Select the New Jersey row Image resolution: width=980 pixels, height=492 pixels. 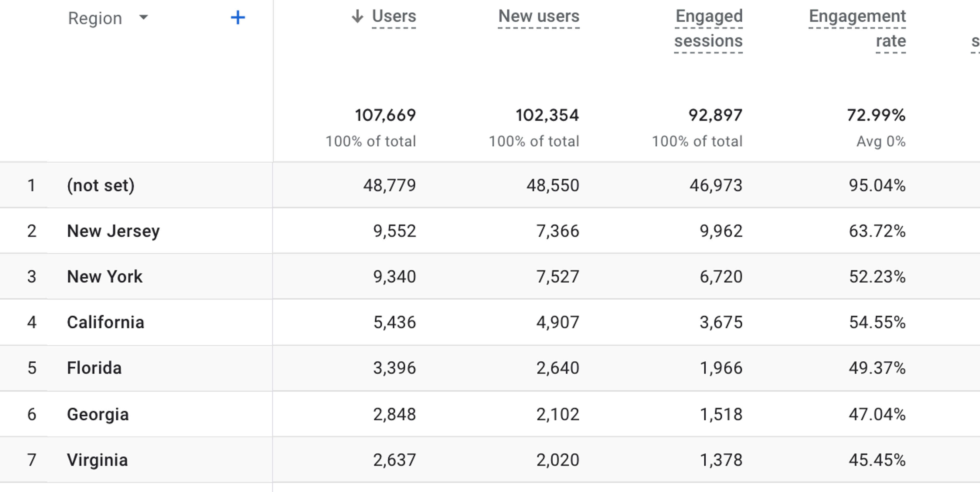pyautogui.click(x=490, y=231)
